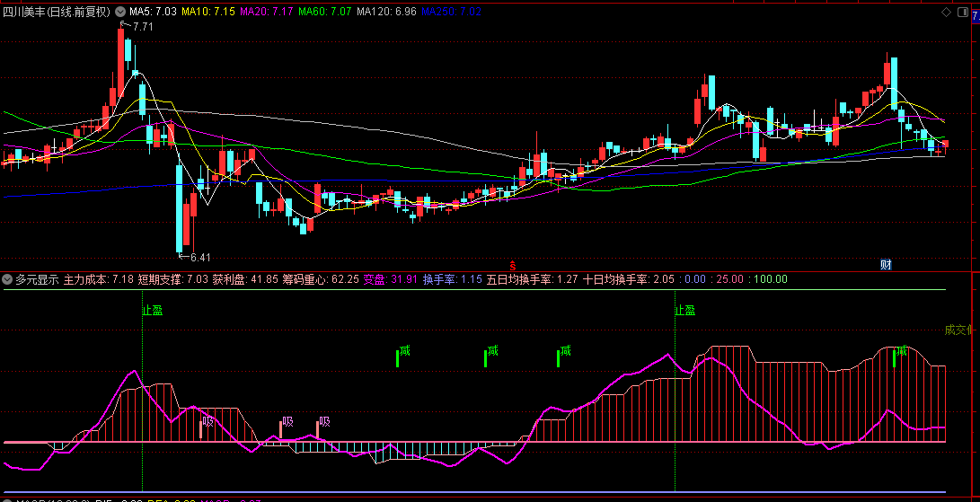
Task: Click the blue 财 financial report marker
Action: [x=886, y=264]
